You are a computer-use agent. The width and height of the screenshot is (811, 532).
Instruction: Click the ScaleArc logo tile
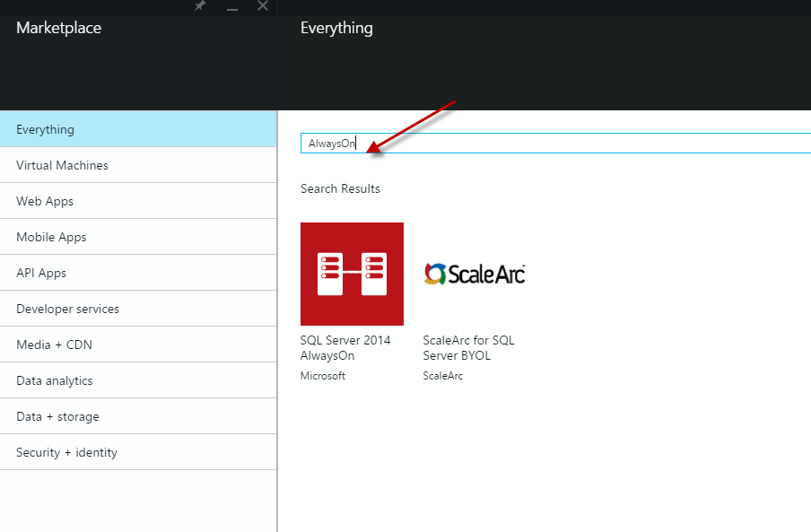point(474,274)
